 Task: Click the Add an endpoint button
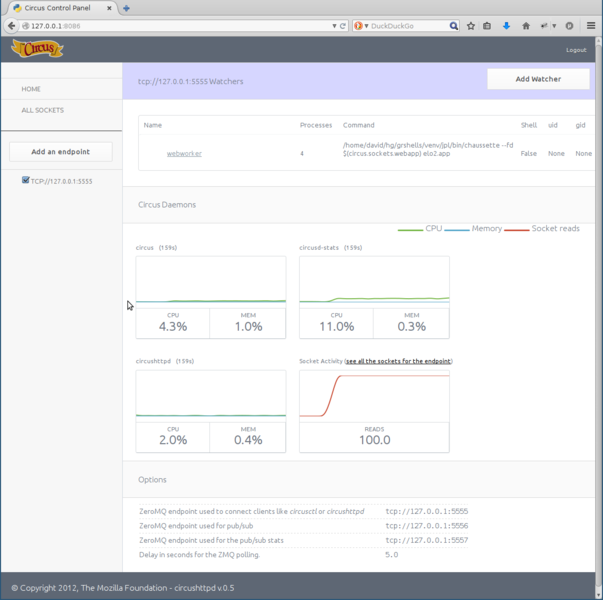61,152
